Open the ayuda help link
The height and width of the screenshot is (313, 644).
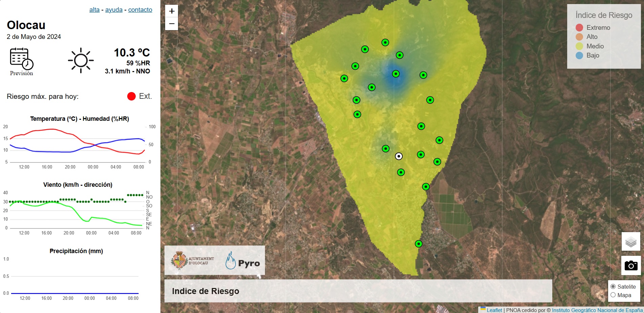(113, 9)
